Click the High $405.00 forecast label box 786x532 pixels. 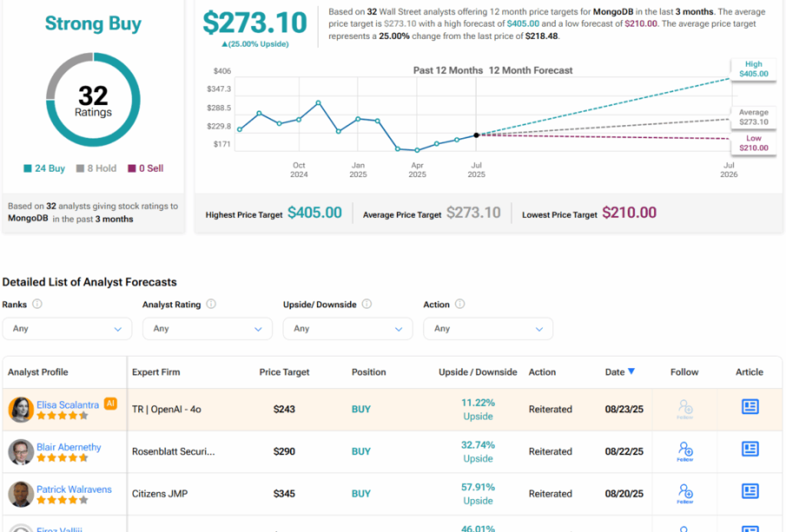pyautogui.click(x=753, y=69)
